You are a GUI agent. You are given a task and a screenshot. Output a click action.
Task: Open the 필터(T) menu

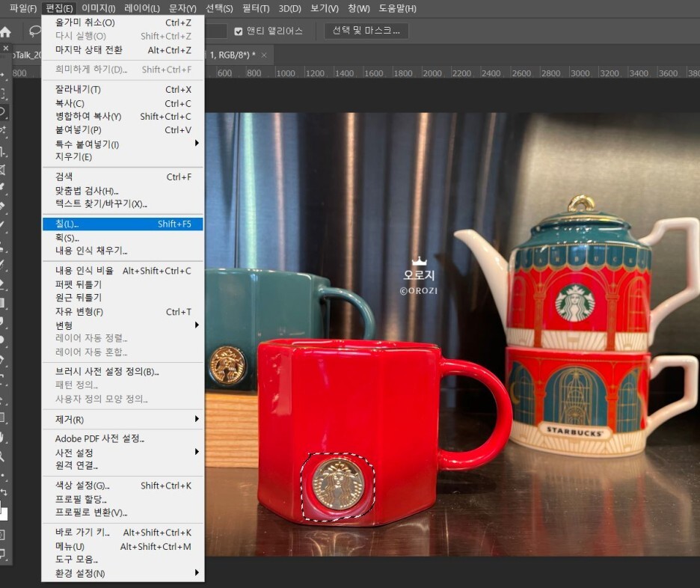point(256,8)
